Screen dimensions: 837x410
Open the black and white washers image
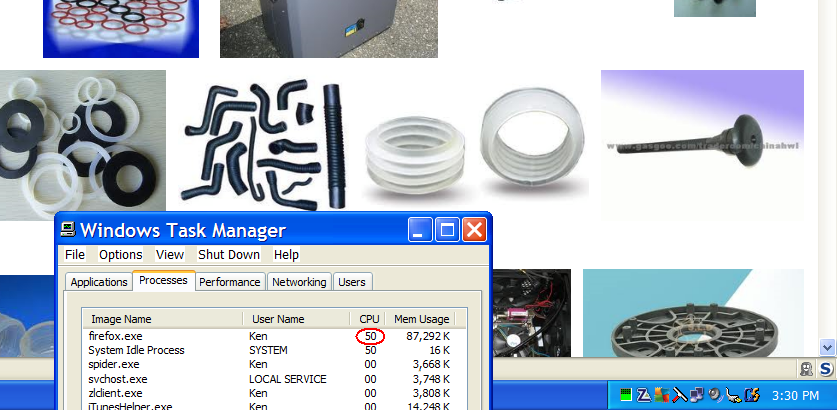pyautogui.click(x=83, y=145)
